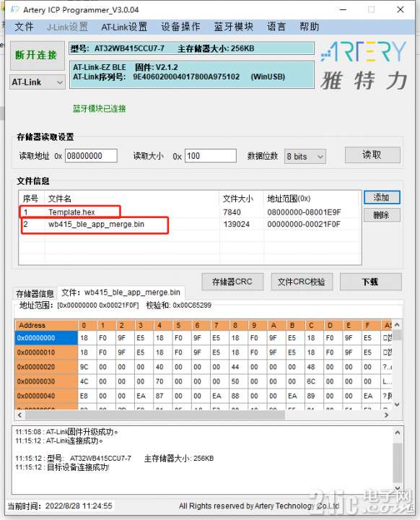Click the 存储器CRC button
Image resolution: width=420 pixels, height=520 pixels.
click(232, 282)
